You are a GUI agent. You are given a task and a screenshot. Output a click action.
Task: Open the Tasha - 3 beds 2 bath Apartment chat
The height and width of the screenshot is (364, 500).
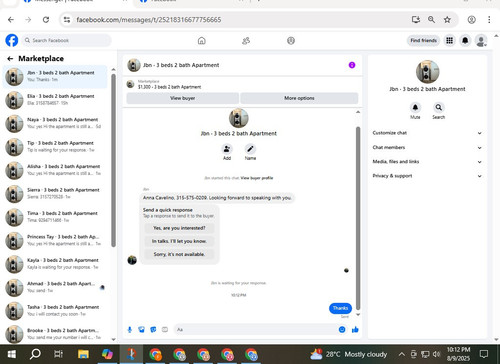coord(55,310)
